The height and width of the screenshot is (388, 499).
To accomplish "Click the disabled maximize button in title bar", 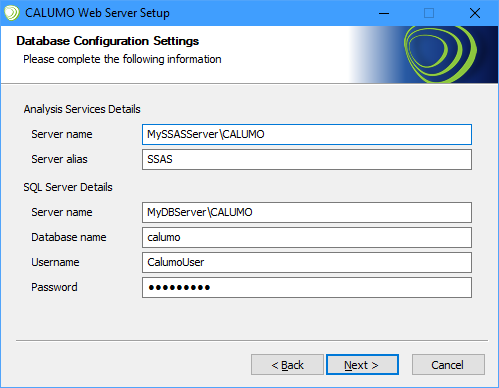I will [x=429, y=13].
